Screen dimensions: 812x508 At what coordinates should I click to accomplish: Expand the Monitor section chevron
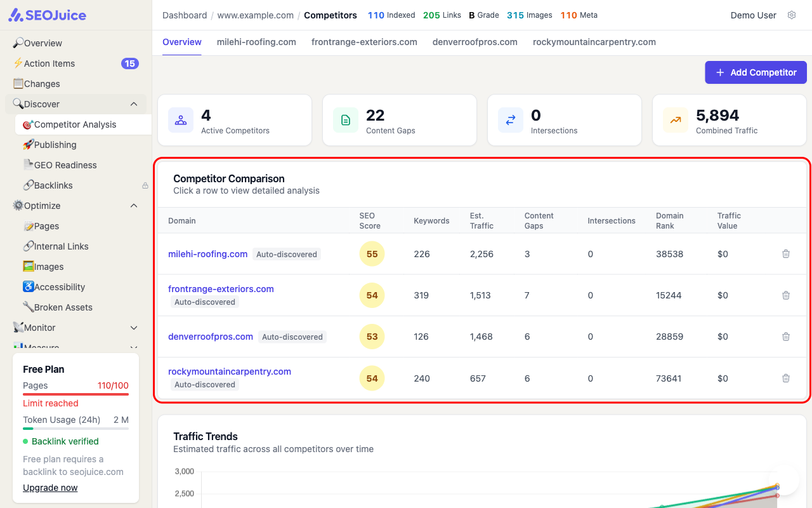coord(134,328)
